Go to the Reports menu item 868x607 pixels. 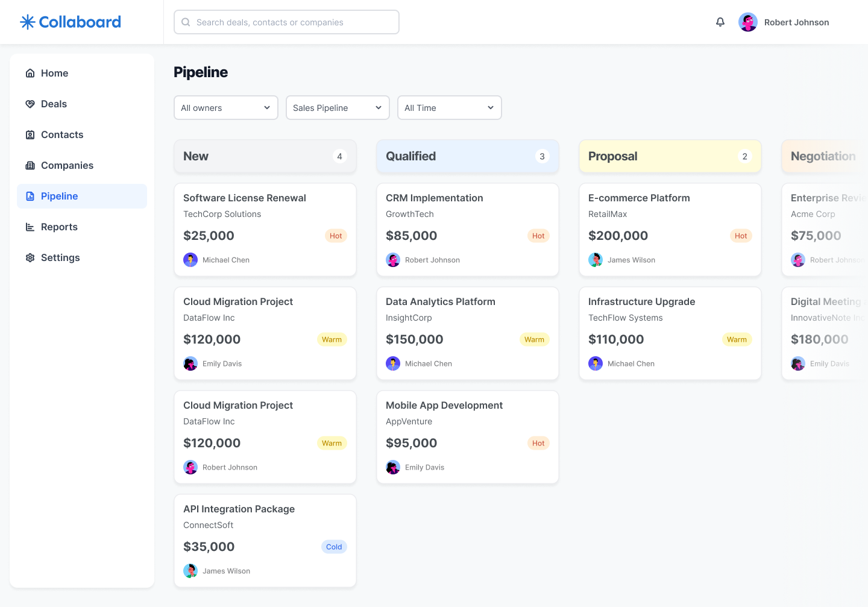pyautogui.click(x=59, y=227)
